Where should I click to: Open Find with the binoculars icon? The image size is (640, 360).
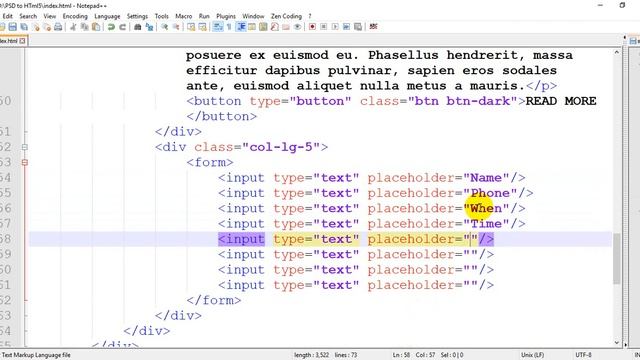click(138, 27)
